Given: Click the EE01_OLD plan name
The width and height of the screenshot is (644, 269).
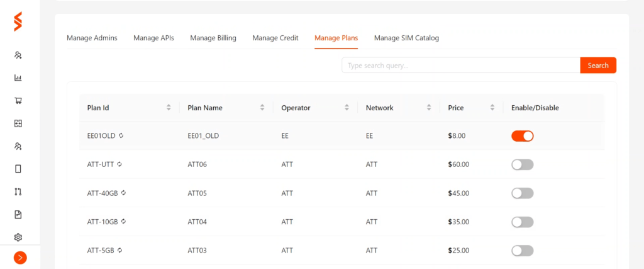Looking at the screenshot, I should [203, 135].
